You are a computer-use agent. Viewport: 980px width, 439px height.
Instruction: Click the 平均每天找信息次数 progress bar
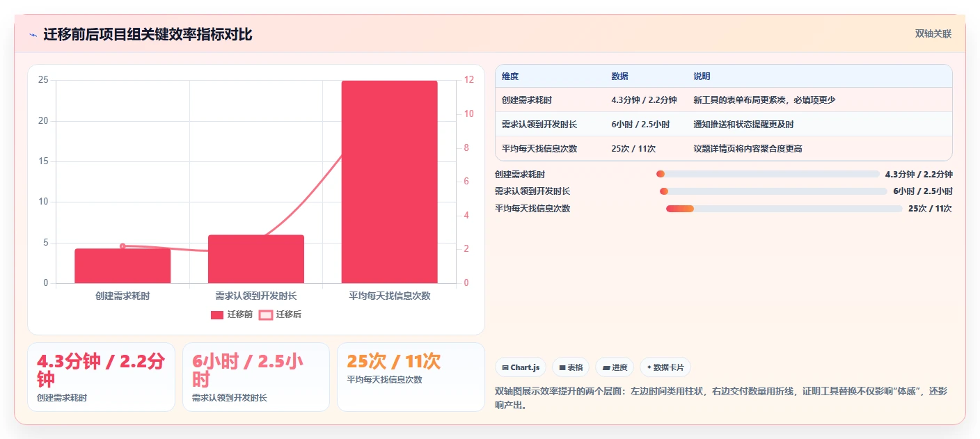784,209
